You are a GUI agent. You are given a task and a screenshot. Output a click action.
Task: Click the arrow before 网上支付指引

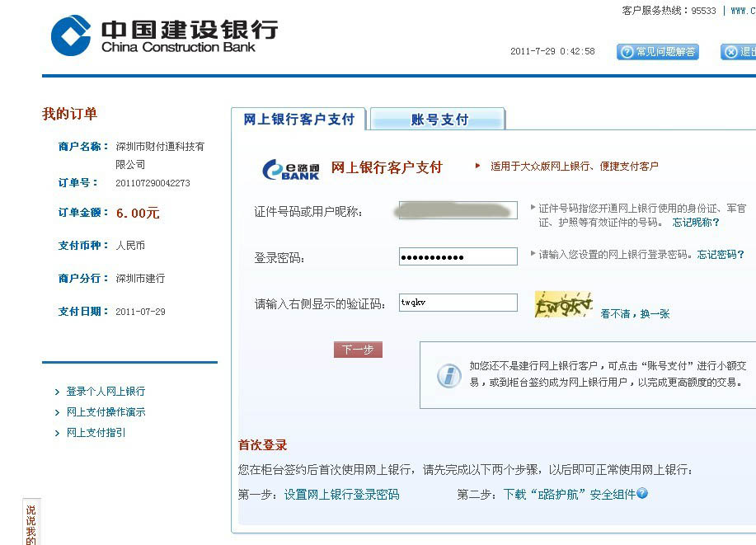pos(58,433)
